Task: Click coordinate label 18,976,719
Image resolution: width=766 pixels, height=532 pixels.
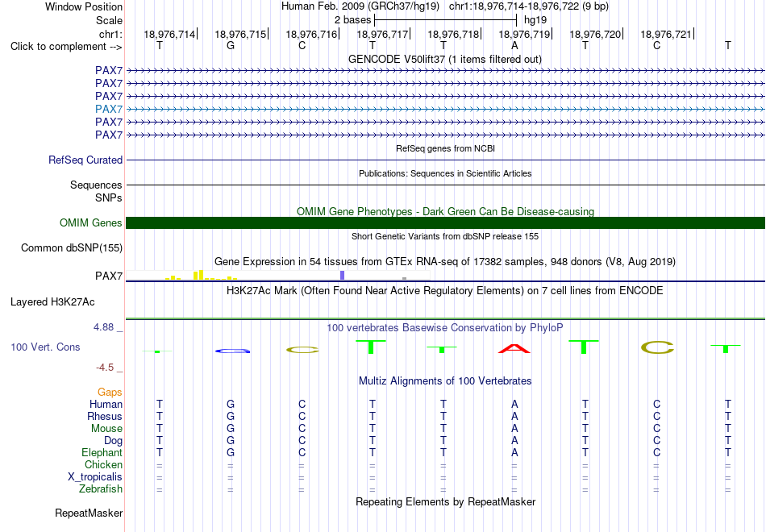Action: (524, 34)
